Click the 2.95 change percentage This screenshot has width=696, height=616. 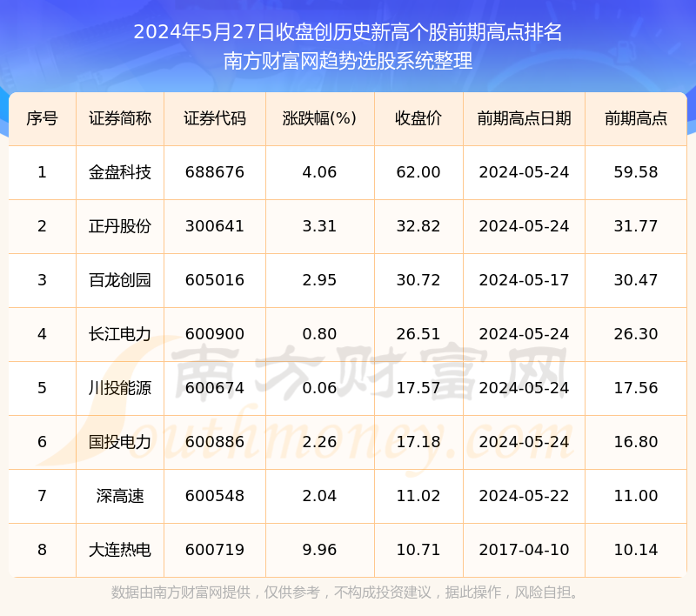pos(319,280)
